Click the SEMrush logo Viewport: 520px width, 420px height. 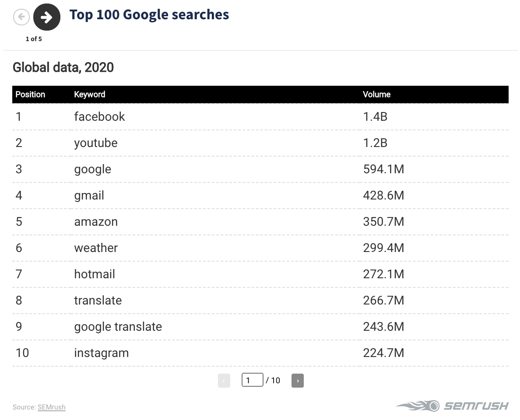(x=452, y=406)
